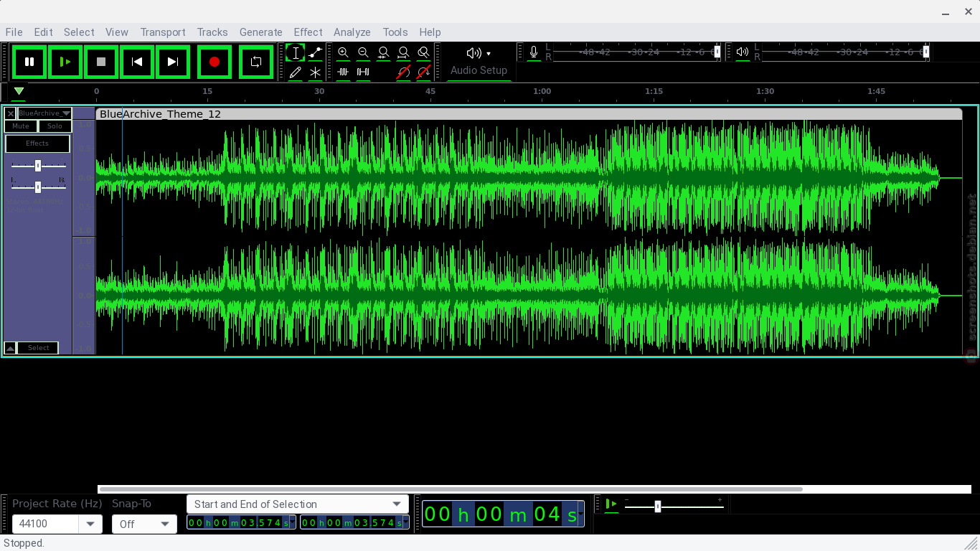Open the Effect menu

(x=308, y=32)
